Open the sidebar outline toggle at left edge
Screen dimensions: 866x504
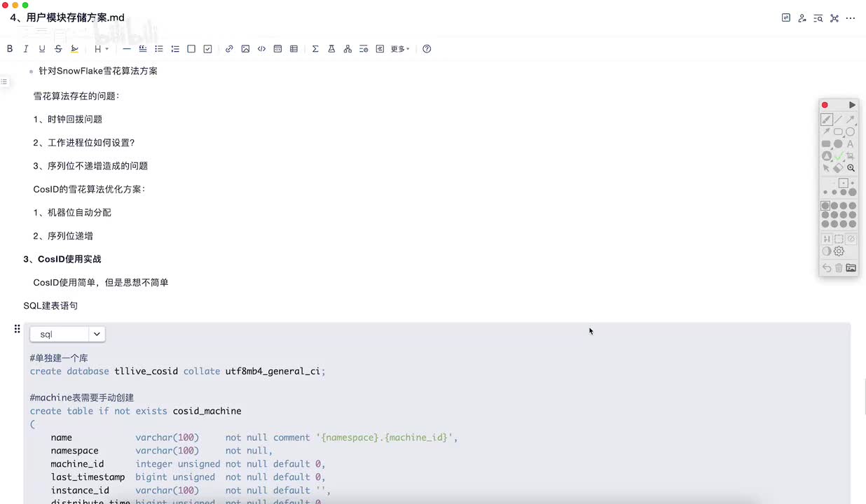click(x=4, y=82)
